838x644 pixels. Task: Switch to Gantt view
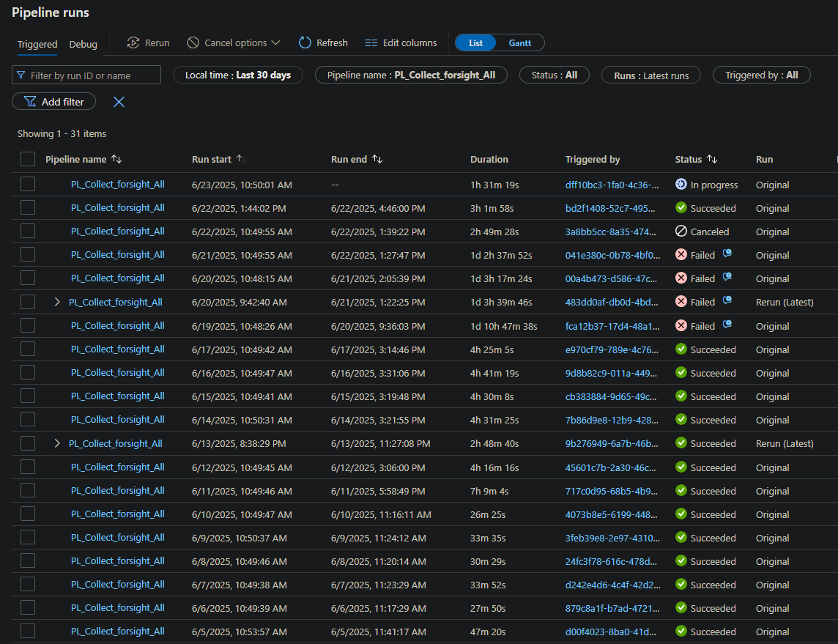coord(519,43)
